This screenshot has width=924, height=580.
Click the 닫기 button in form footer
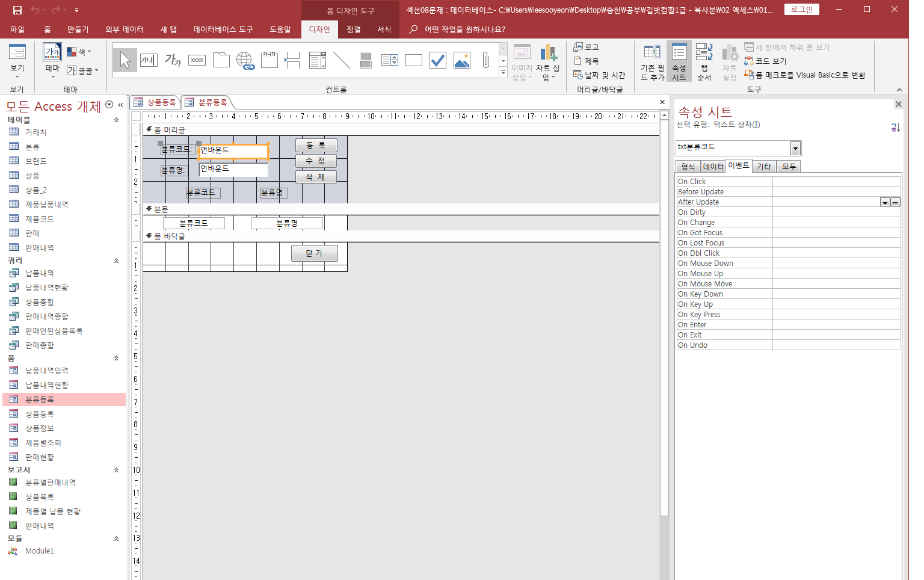tap(314, 253)
